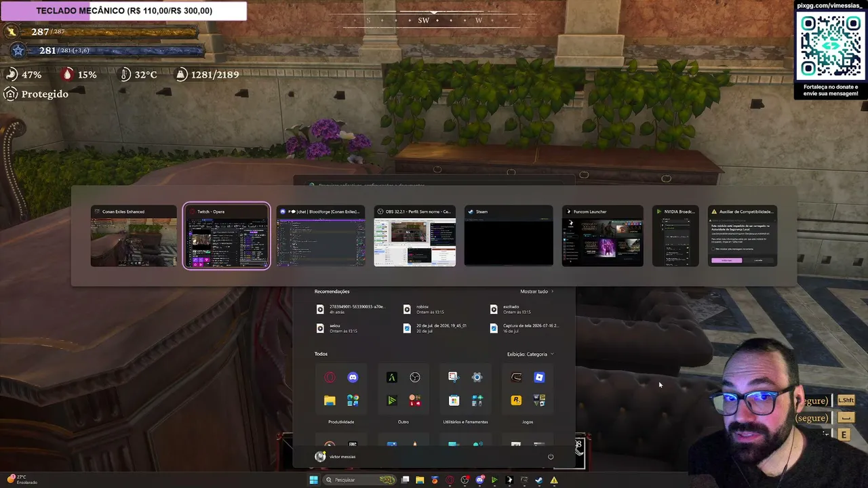Open OBS Studio icon in Outro folder
This screenshot has width=868, height=488.
(x=415, y=378)
